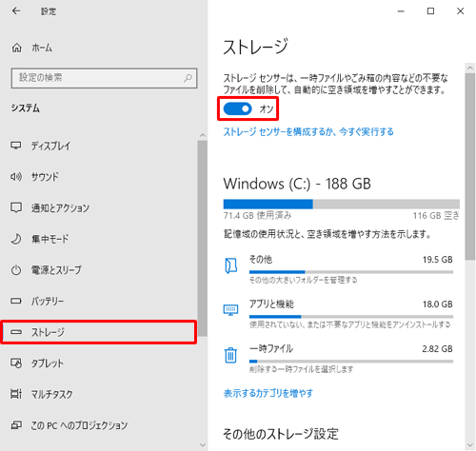Open 一時ファイル 2.82 GB category

pos(339,359)
